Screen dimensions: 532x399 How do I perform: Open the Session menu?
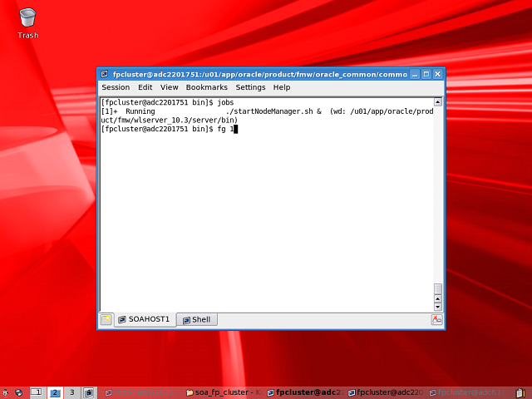point(116,87)
